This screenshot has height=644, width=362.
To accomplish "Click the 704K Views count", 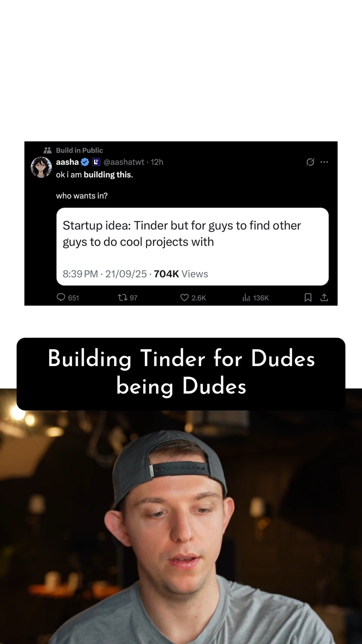I will 181,274.
